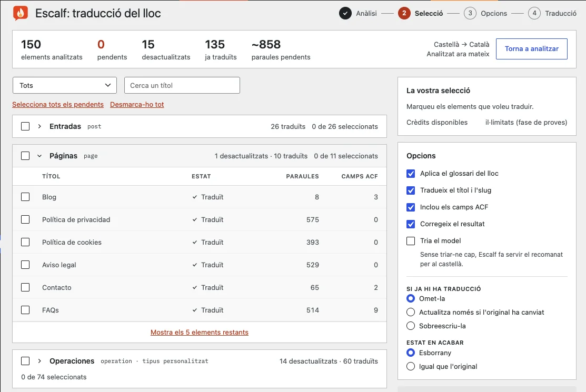
Task: Uncheck Corregeix el resultat
Action: tap(411, 224)
